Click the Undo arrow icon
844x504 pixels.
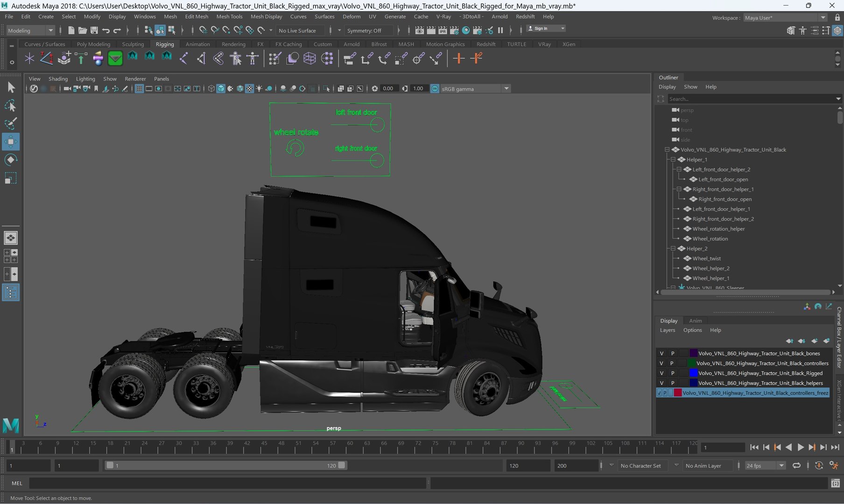pyautogui.click(x=106, y=30)
